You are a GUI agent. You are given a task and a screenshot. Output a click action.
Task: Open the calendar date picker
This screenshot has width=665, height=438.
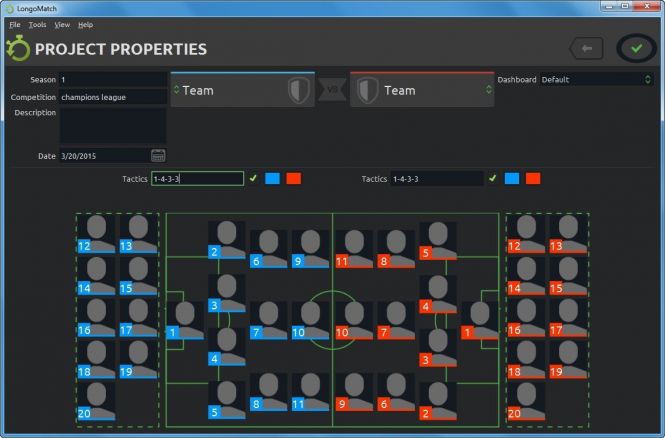tap(158, 156)
